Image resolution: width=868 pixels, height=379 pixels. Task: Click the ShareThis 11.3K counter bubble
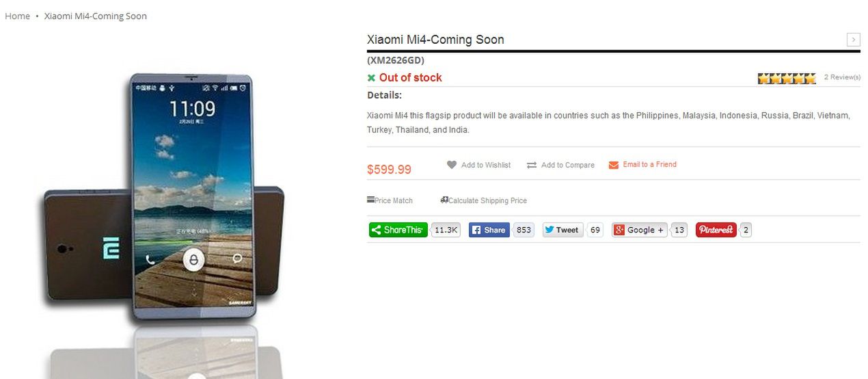[x=446, y=230]
